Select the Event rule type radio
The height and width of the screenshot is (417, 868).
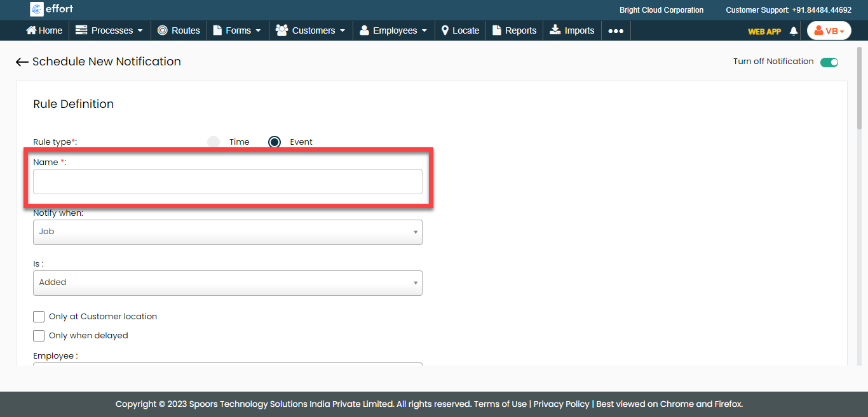point(275,142)
